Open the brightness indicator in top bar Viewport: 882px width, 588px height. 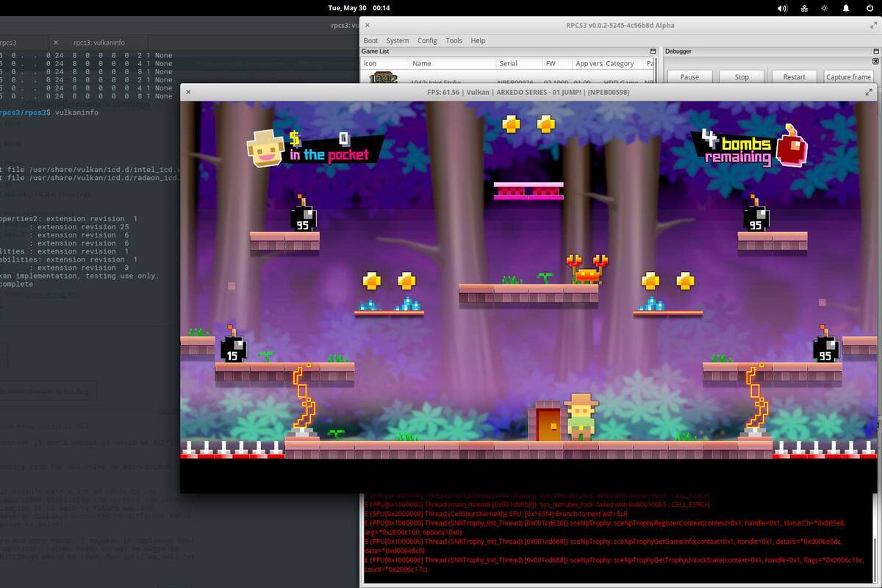(825, 8)
